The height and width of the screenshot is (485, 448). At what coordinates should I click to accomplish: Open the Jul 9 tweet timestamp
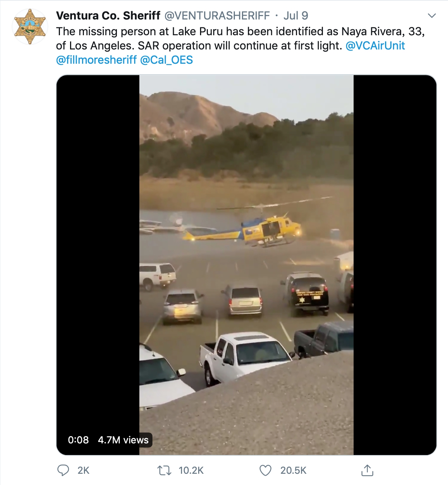point(296,16)
